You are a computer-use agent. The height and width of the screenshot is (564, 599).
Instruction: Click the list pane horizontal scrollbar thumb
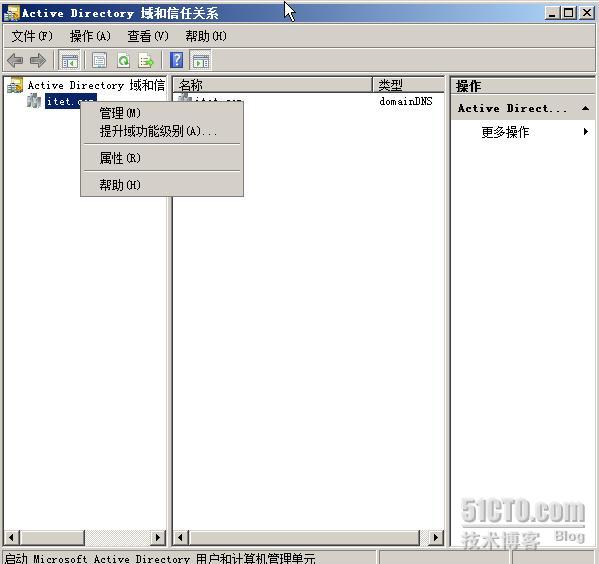tap(304, 538)
